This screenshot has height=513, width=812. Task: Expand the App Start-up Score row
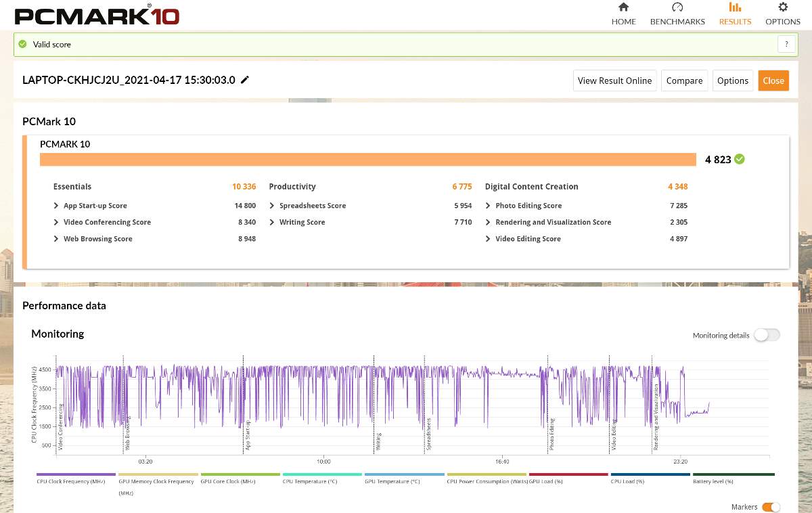click(x=56, y=206)
